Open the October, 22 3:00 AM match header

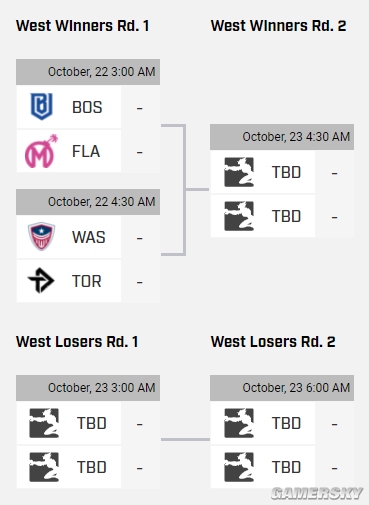[88, 72]
